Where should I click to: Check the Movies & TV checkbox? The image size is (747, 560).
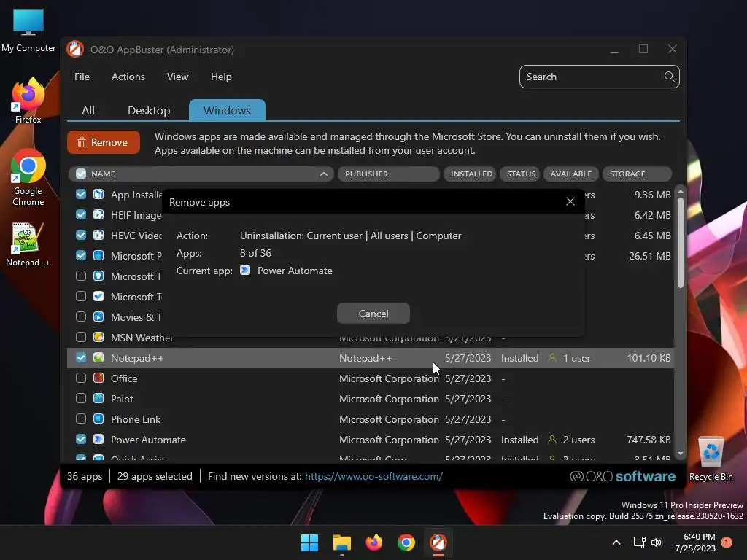tap(81, 316)
